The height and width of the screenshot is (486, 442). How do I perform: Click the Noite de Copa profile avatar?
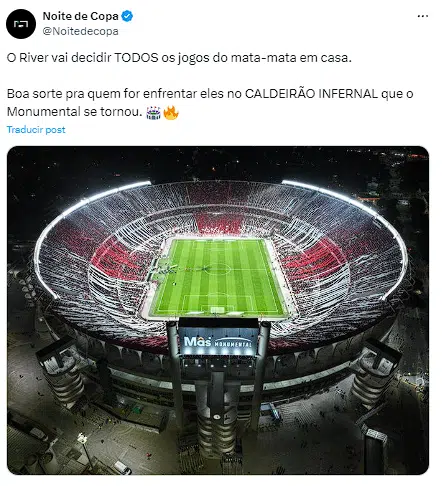21,24
